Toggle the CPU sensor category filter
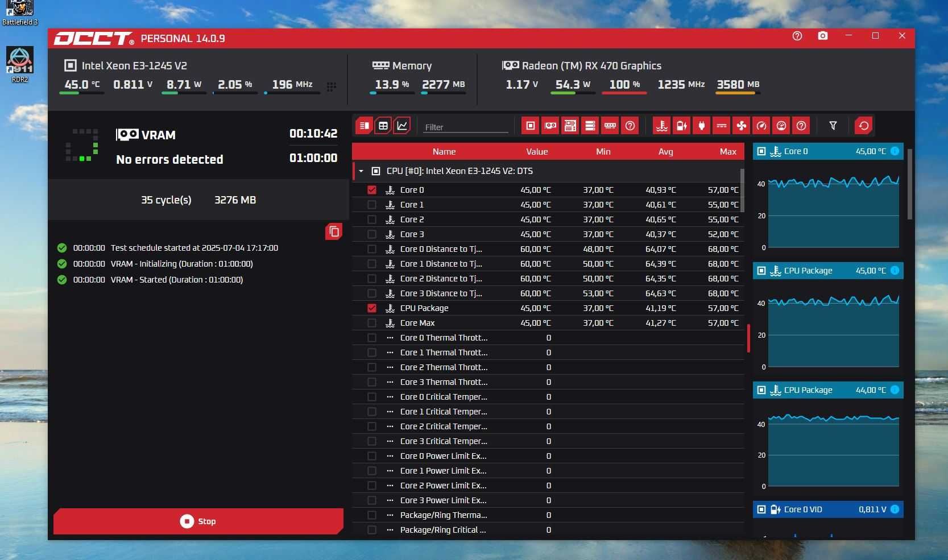Image resolution: width=948 pixels, height=560 pixels. click(531, 126)
